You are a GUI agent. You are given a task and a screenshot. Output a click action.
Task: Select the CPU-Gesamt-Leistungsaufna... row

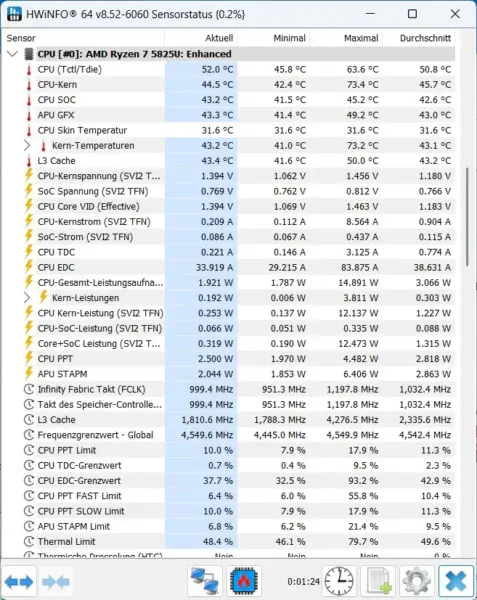coord(230,283)
